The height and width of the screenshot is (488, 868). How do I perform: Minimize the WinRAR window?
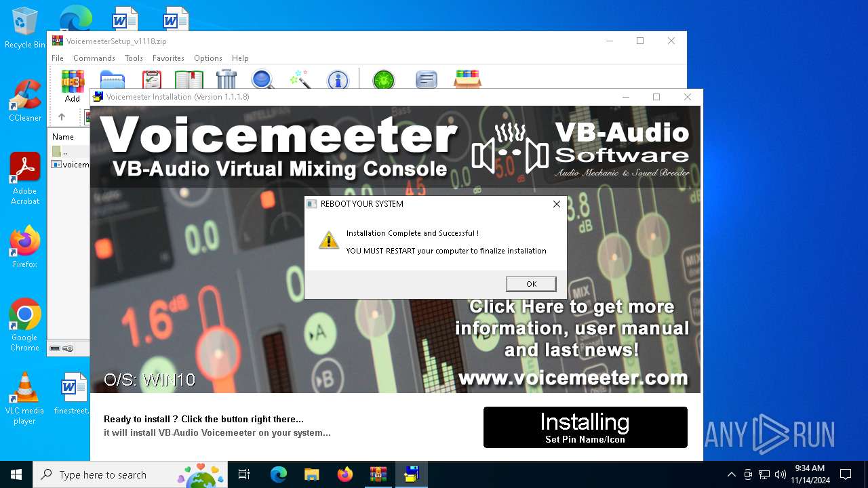tap(609, 41)
